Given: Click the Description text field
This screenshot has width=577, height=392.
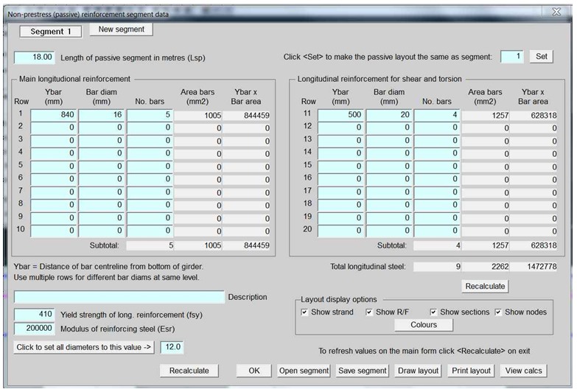Looking at the screenshot, I should coord(119,297).
